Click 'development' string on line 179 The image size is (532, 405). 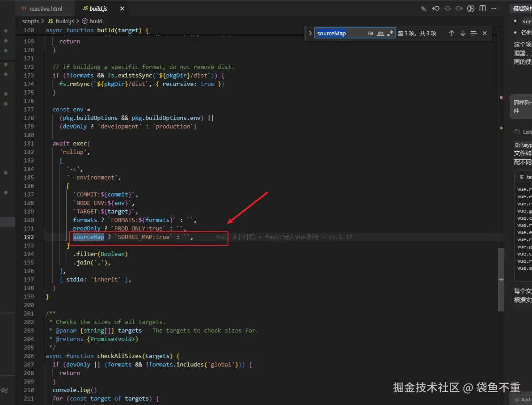click(x=120, y=126)
